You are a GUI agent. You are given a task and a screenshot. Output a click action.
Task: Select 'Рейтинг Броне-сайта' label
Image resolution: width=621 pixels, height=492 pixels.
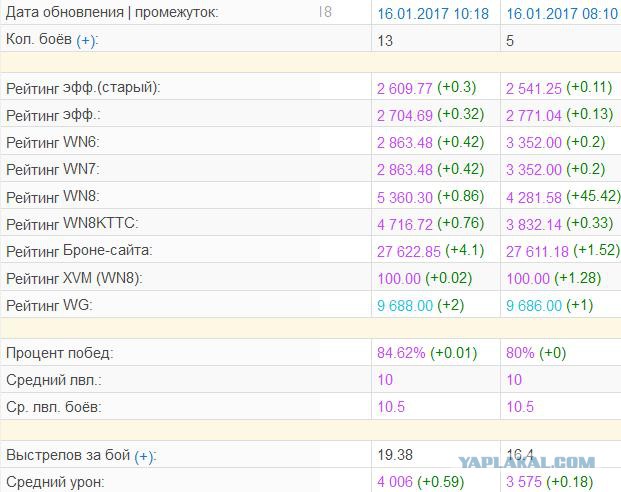click(79, 251)
